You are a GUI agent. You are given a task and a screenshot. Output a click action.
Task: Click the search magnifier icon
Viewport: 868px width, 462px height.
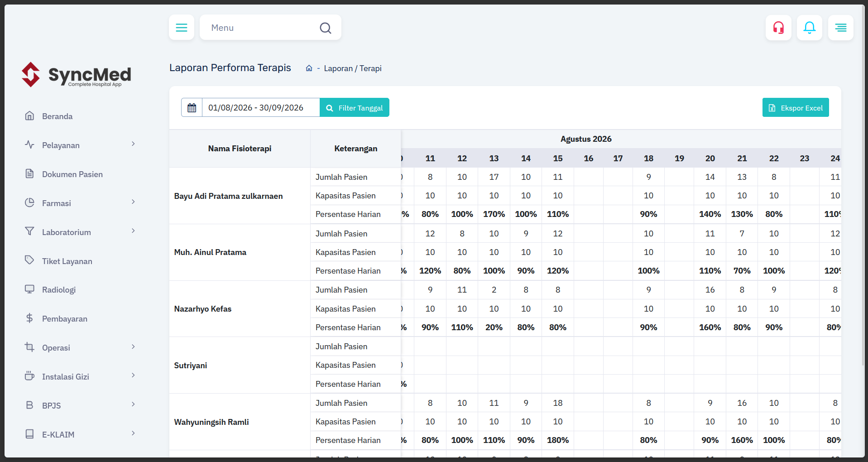click(x=326, y=28)
